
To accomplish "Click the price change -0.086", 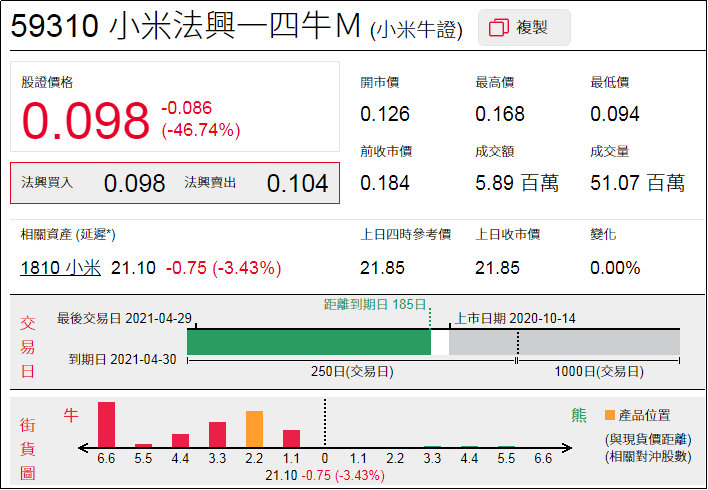I will tap(186, 108).
